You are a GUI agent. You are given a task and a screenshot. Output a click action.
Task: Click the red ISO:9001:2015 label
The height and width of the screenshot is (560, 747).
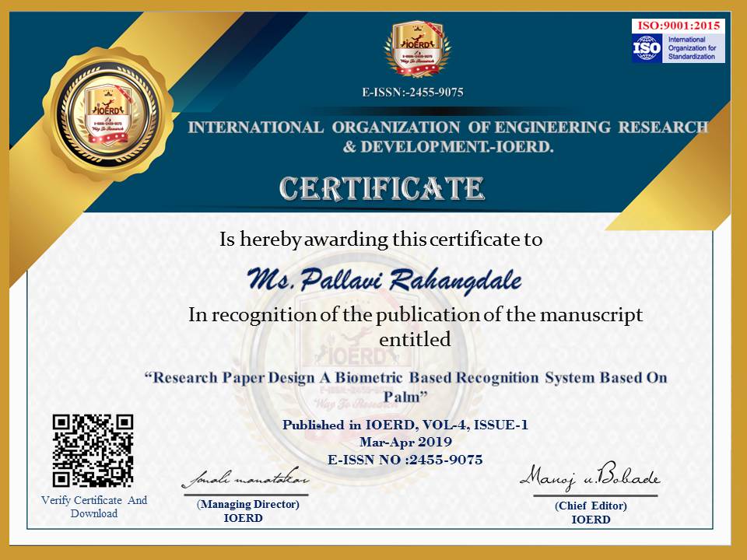coord(679,26)
